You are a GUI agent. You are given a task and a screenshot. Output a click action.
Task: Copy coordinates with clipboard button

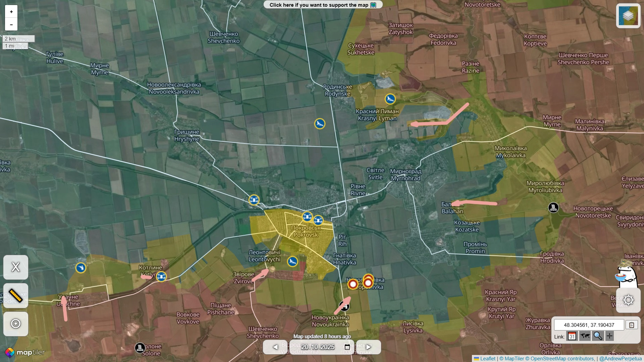(x=632, y=325)
